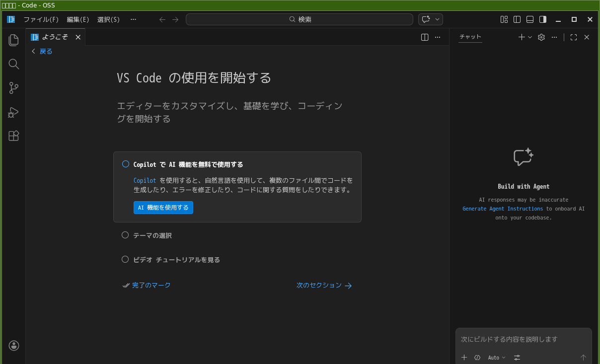Split the editor to the right
Viewport: 600px width, 364px height.
pyautogui.click(x=425, y=37)
